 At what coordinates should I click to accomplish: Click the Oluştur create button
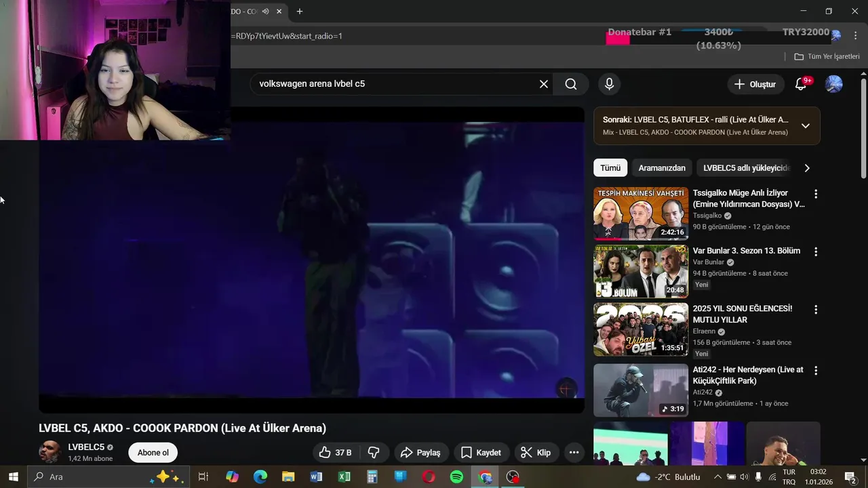755,84
